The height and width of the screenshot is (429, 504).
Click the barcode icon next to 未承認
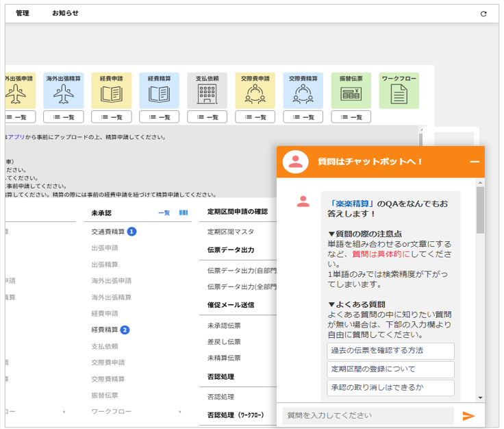pyautogui.click(x=184, y=213)
